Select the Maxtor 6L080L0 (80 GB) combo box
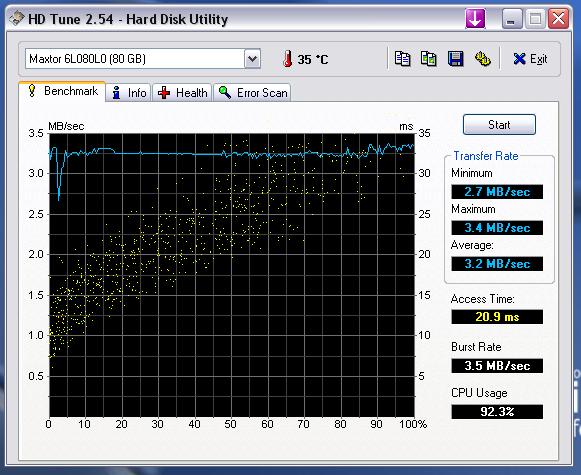The image size is (581, 475). tap(143, 59)
